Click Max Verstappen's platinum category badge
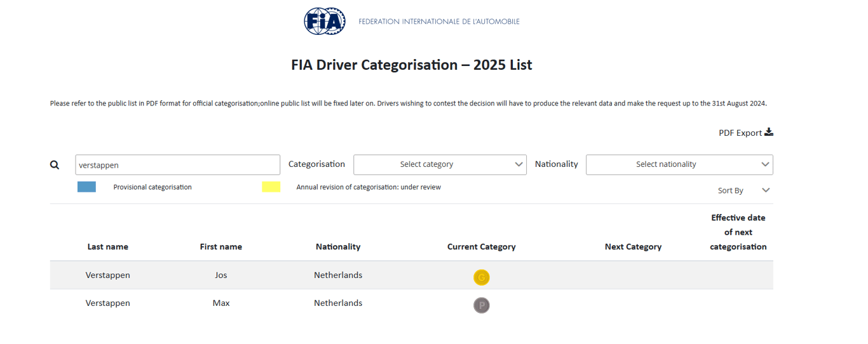Image resolution: width=868 pixels, height=344 pixels. click(482, 305)
